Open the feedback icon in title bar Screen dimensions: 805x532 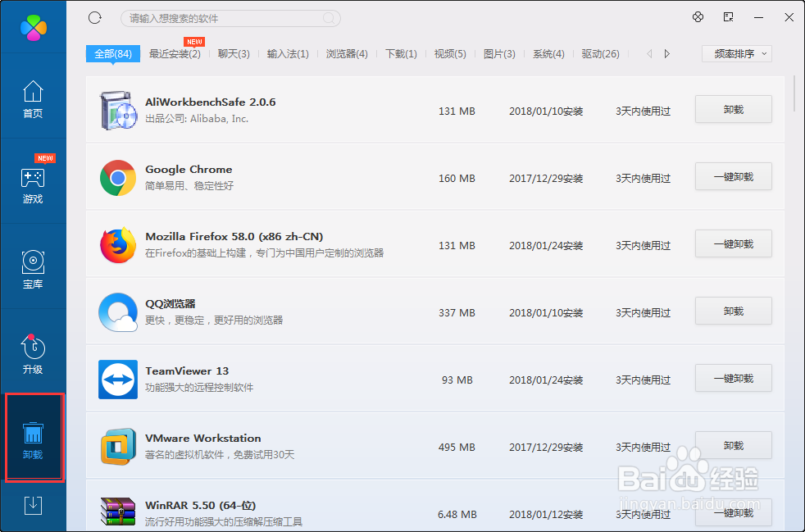(x=728, y=17)
